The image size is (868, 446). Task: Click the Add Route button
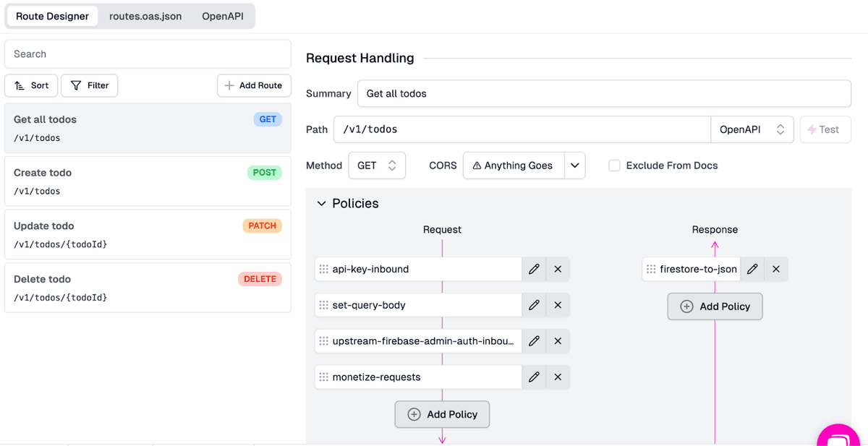[254, 85]
